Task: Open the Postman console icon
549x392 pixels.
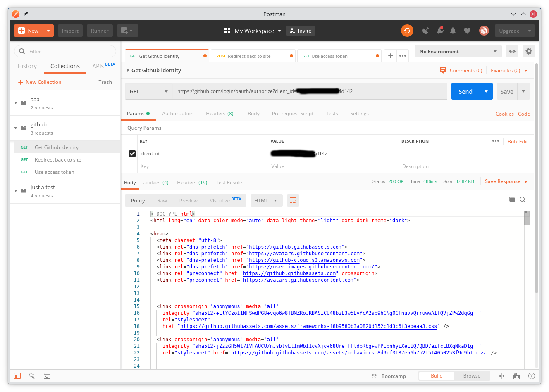Action: (x=47, y=376)
